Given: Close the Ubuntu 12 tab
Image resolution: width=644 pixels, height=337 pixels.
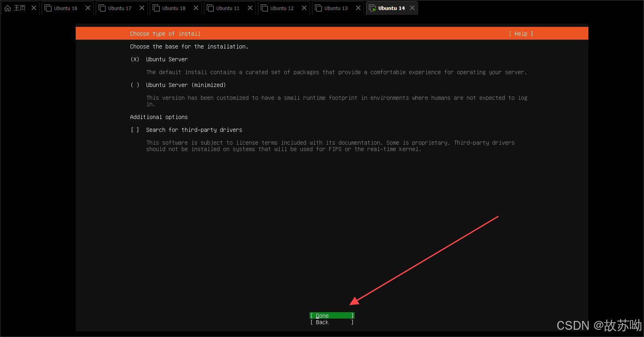Looking at the screenshot, I should pos(304,8).
